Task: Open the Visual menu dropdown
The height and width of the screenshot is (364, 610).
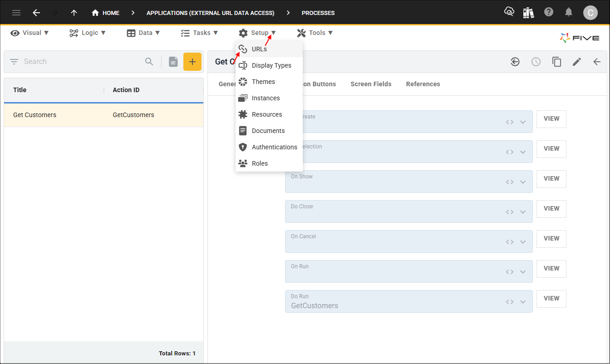Action: coord(30,33)
